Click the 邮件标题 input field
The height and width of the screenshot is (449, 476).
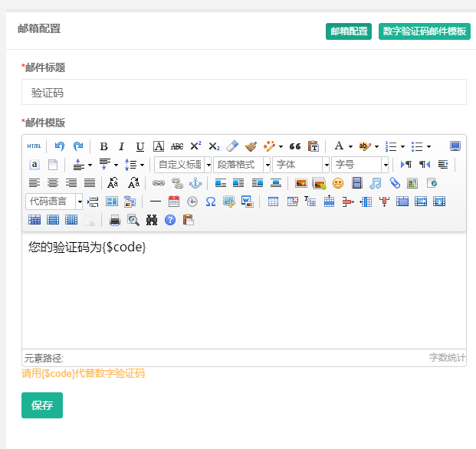[244, 92]
